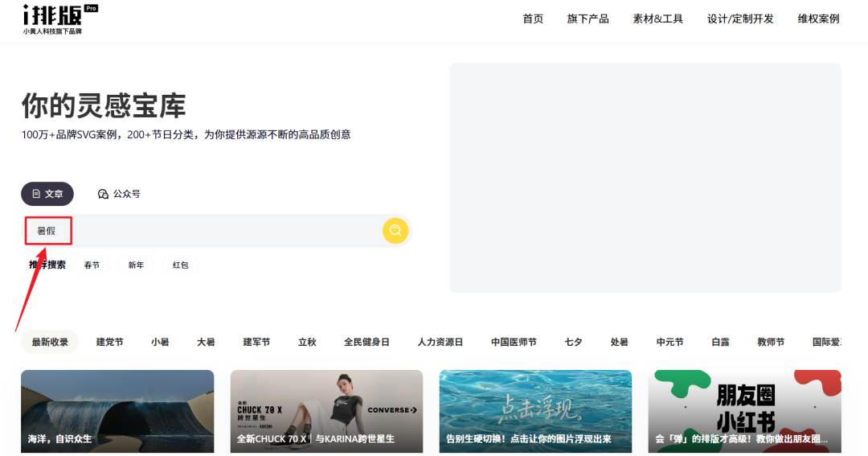The image size is (868, 456).
Task: Open the 全新CHUCK 70 X KARINA article card
Action: (326, 412)
